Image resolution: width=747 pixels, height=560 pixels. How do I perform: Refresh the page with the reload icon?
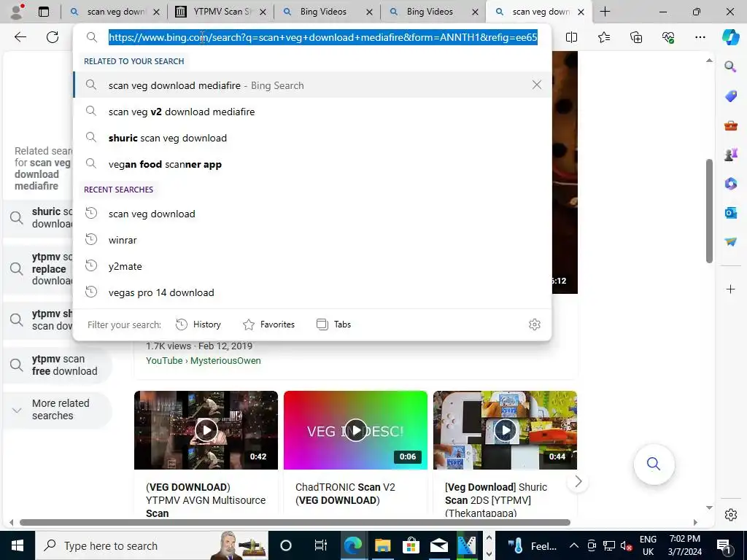pyautogui.click(x=53, y=37)
